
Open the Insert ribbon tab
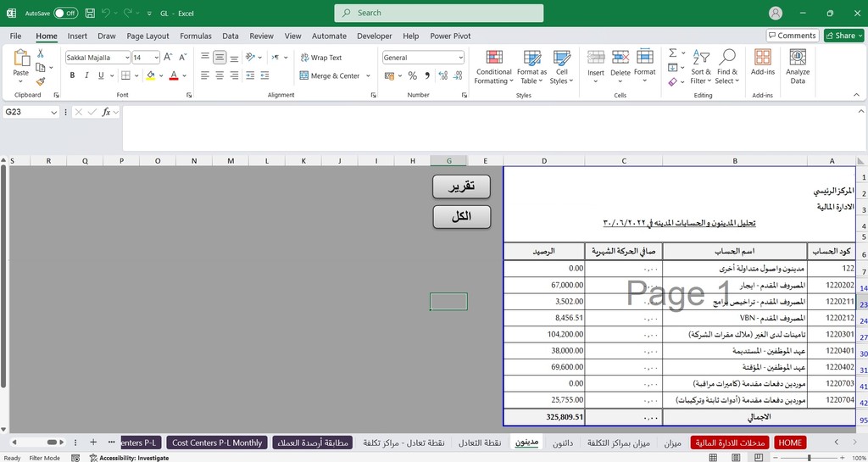pyautogui.click(x=77, y=36)
